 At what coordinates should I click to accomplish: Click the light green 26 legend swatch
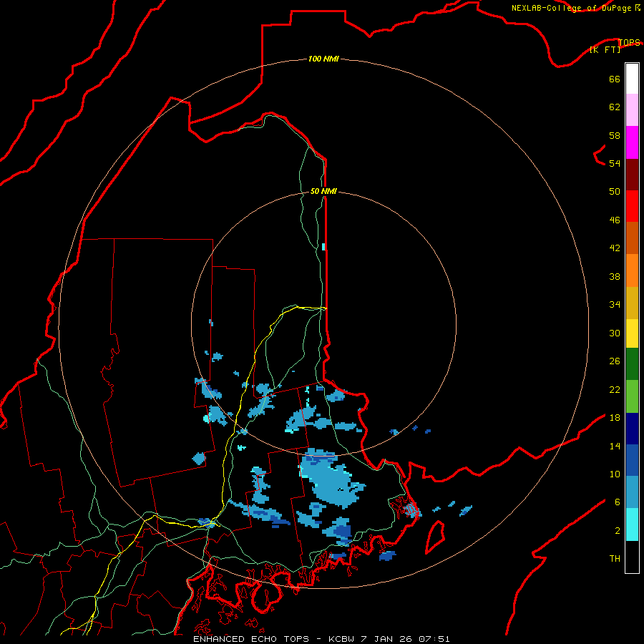[632, 396]
